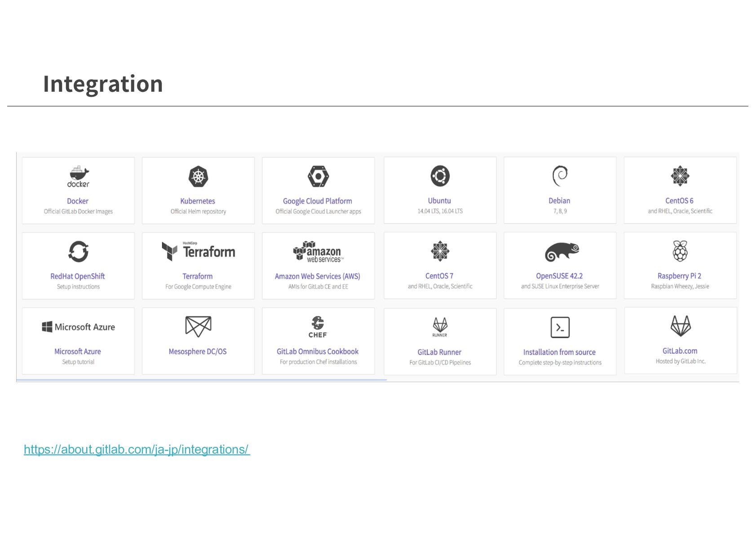Follow the CentOS 7 link

point(439,276)
